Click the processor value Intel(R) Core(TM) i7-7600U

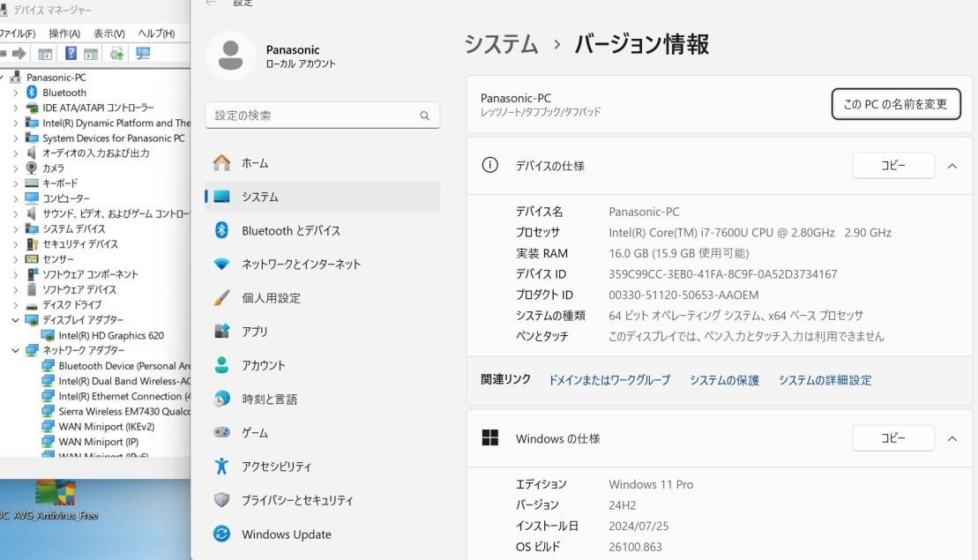coord(750,233)
